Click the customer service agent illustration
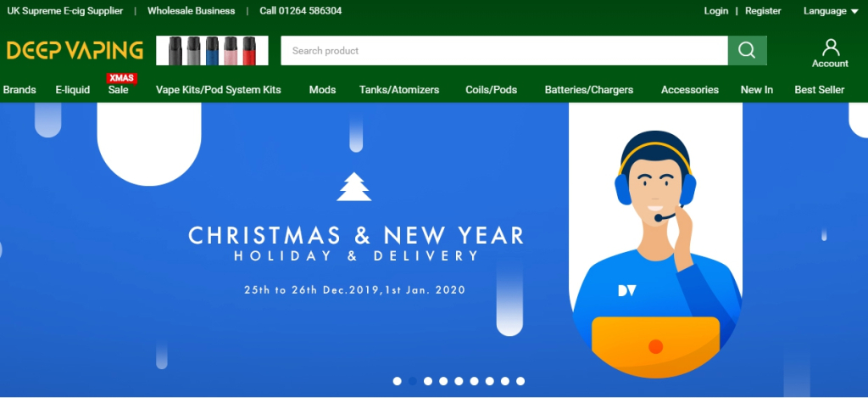The width and height of the screenshot is (868, 398). click(656, 252)
